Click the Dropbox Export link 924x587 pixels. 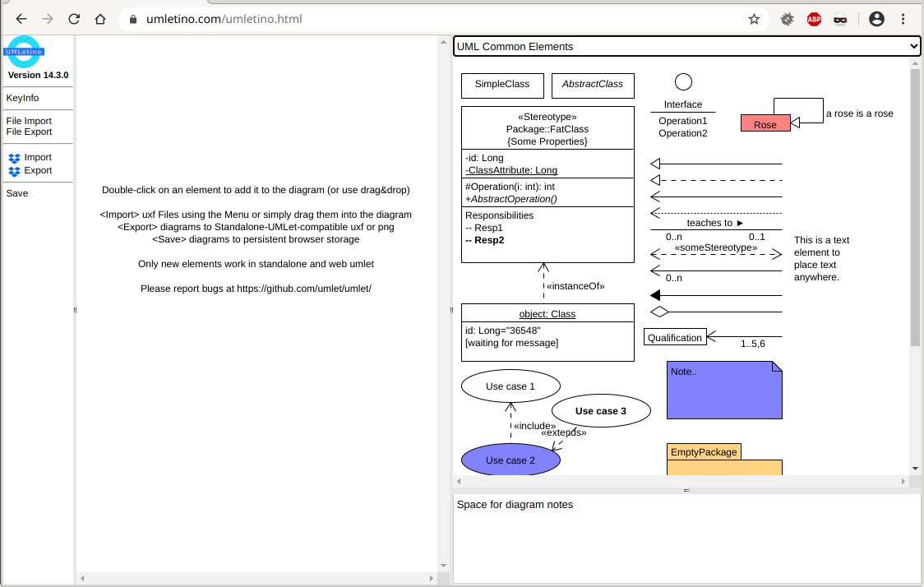[38, 170]
